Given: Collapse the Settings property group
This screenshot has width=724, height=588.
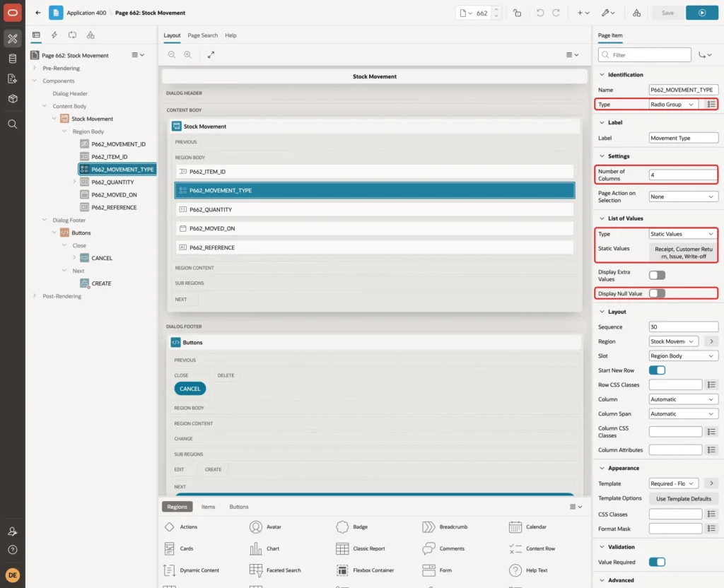Looking at the screenshot, I should pyautogui.click(x=602, y=156).
